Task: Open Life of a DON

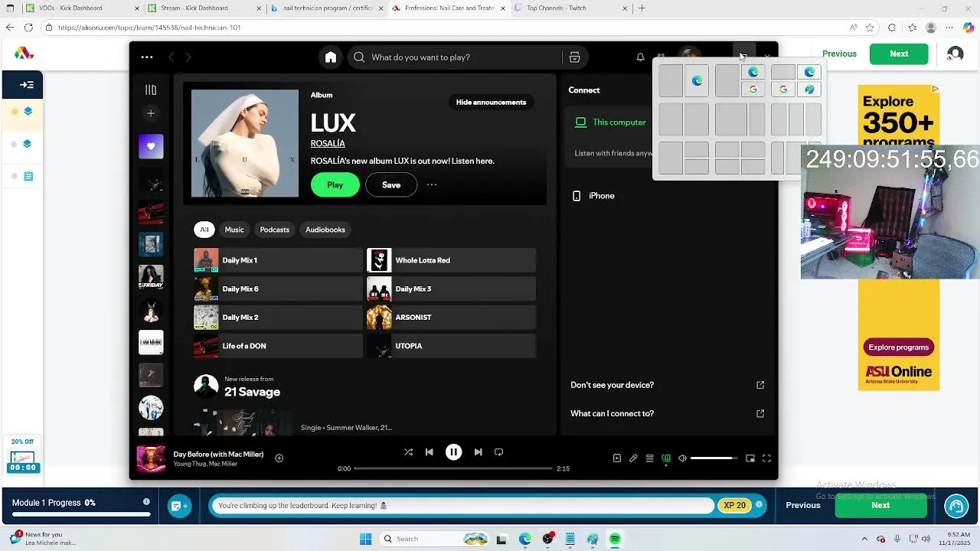Action: 278,346
